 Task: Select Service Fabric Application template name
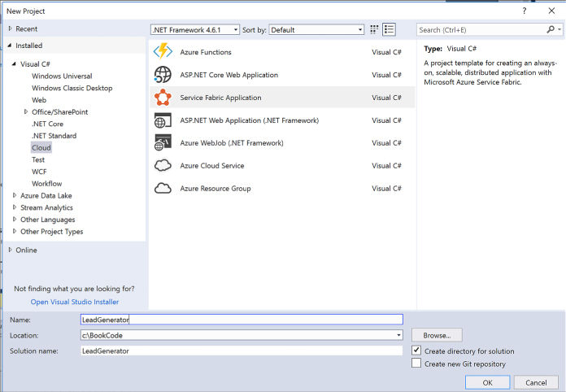pyautogui.click(x=220, y=98)
